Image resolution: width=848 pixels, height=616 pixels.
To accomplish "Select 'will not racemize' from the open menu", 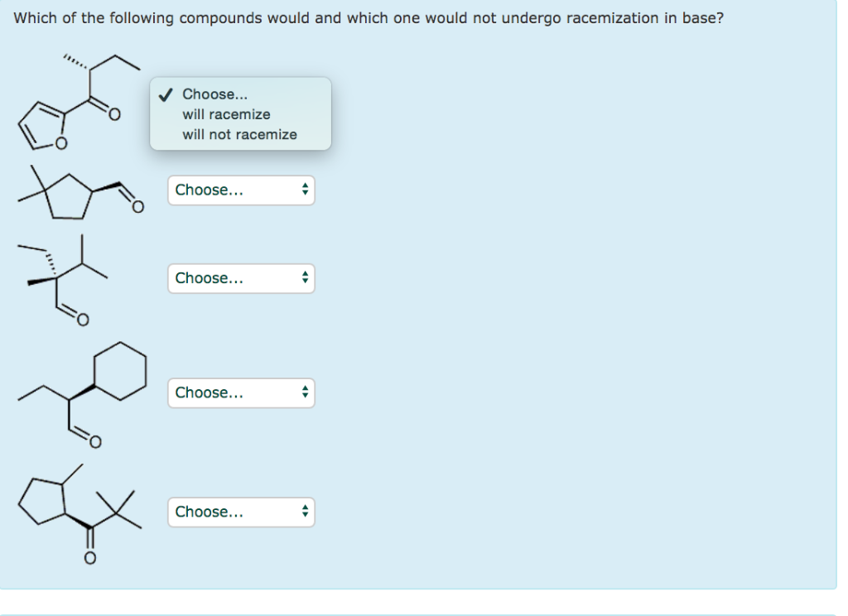I will (x=238, y=134).
